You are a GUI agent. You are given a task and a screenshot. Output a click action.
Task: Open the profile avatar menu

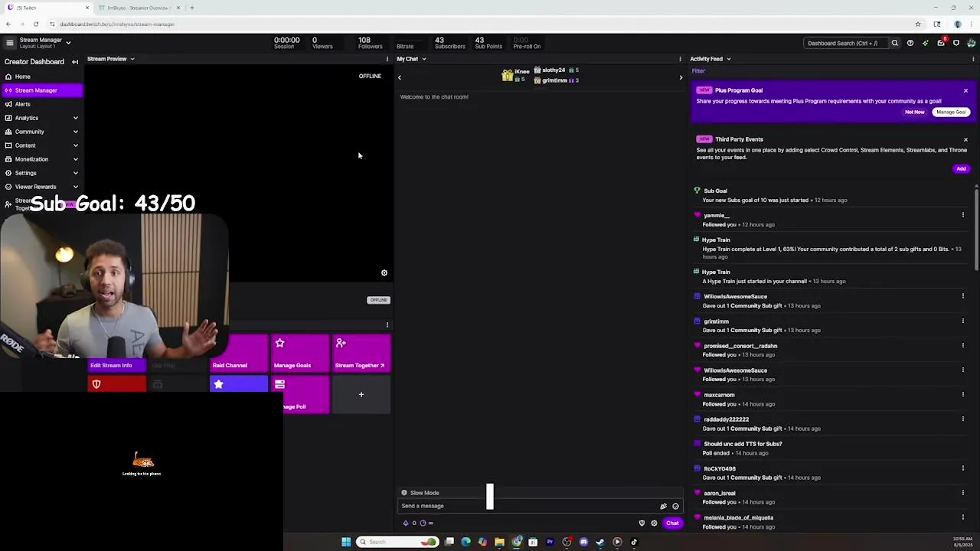pyautogui.click(x=972, y=43)
